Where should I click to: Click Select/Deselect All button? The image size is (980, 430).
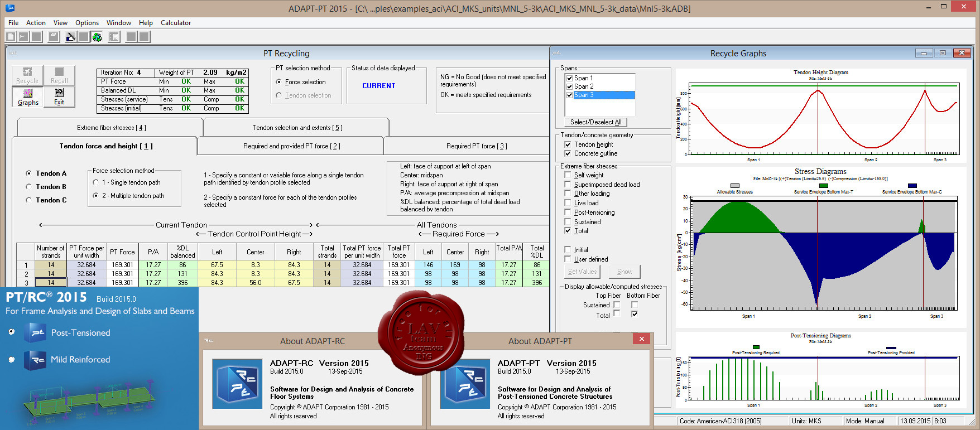(x=595, y=122)
